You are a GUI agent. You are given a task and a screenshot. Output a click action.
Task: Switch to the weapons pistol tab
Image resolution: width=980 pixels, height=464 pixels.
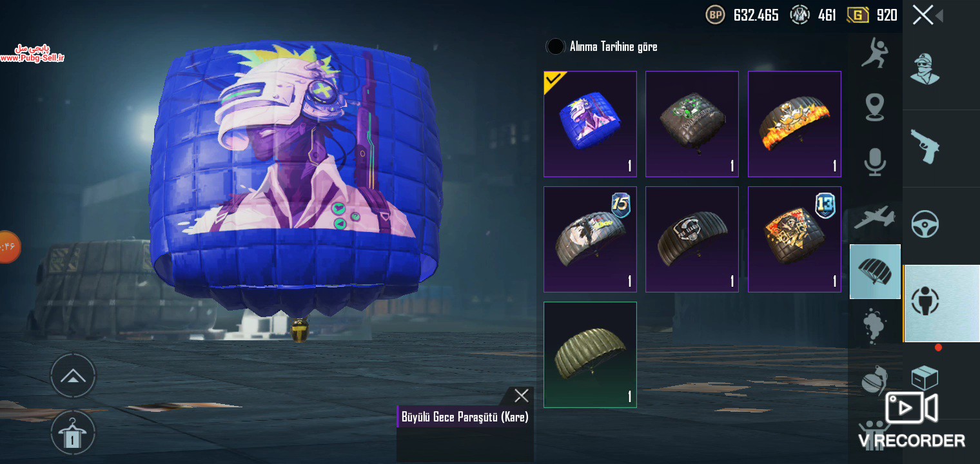925,146
